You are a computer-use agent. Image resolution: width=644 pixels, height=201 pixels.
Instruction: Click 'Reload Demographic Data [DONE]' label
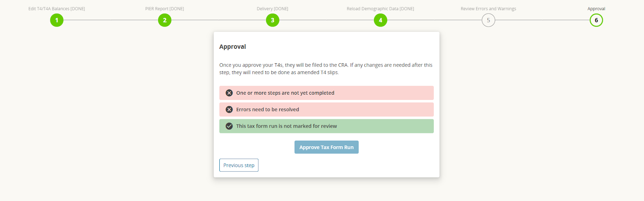(x=380, y=9)
